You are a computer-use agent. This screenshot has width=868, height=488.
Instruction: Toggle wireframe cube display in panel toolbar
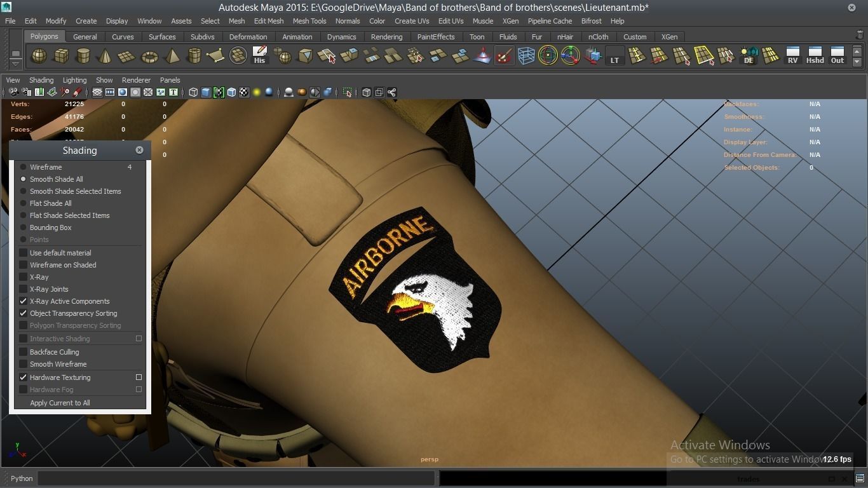(193, 92)
